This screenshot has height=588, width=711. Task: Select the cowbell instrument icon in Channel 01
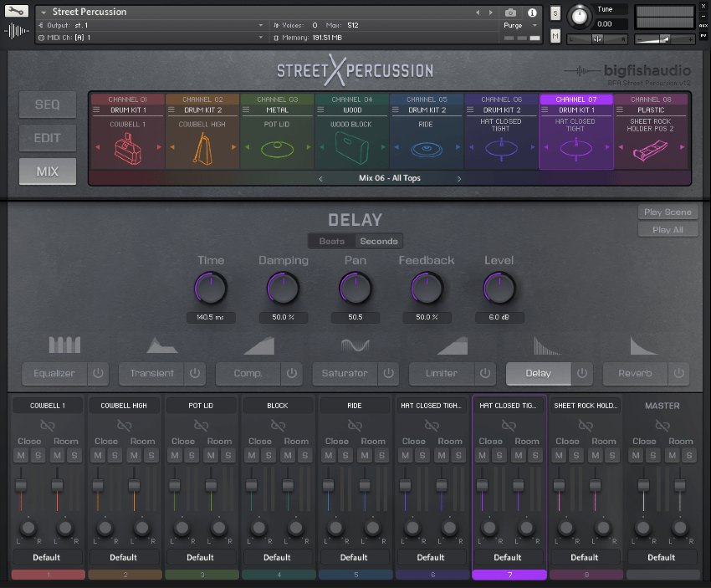pyautogui.click(x=128, y=149)
